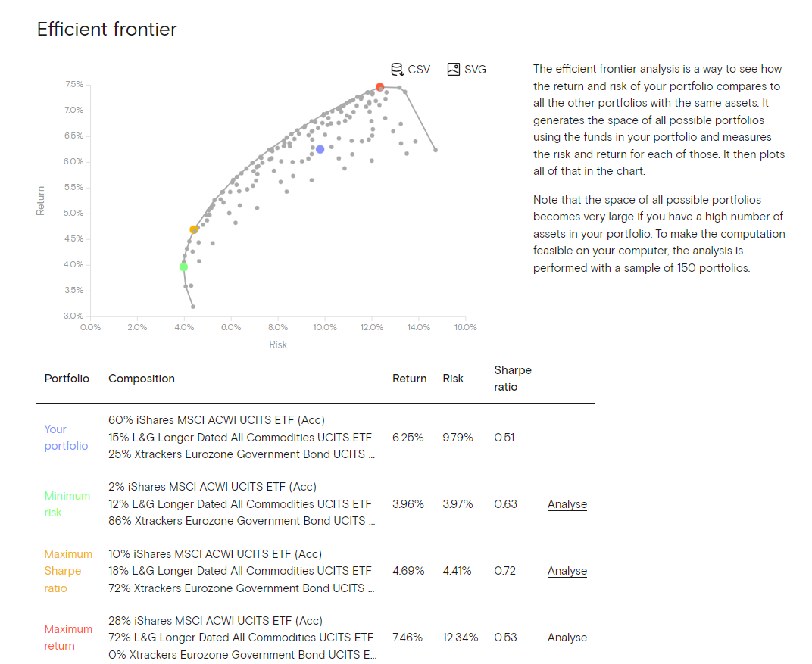This screenshot has width=812, height=664.
Task: Click the 'Risk' x-axis title below chart
Action: (x=278, y=345)
